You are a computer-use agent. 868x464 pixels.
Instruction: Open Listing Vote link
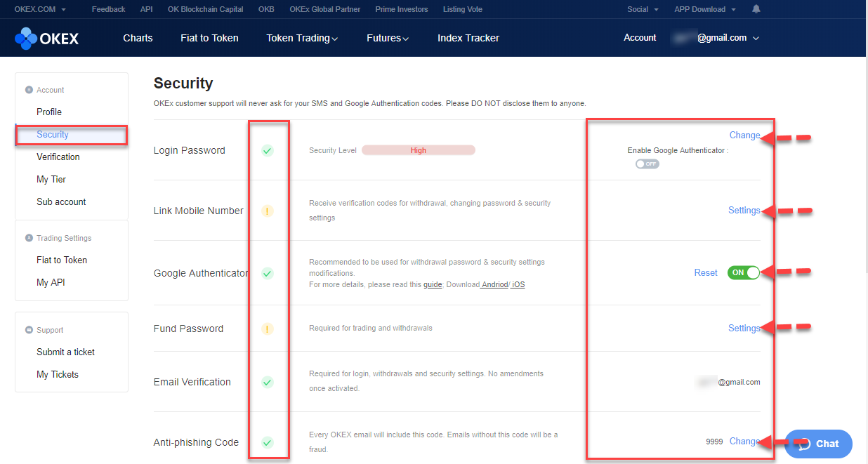(x=463, y=9)
